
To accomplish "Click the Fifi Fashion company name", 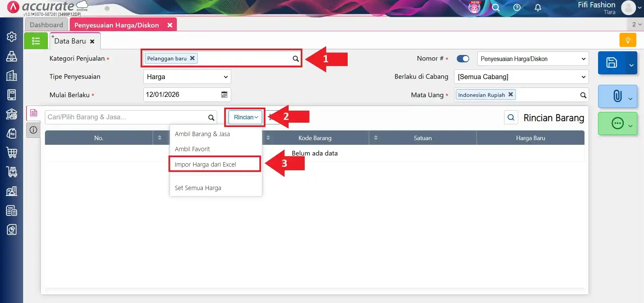I will 596,5.
